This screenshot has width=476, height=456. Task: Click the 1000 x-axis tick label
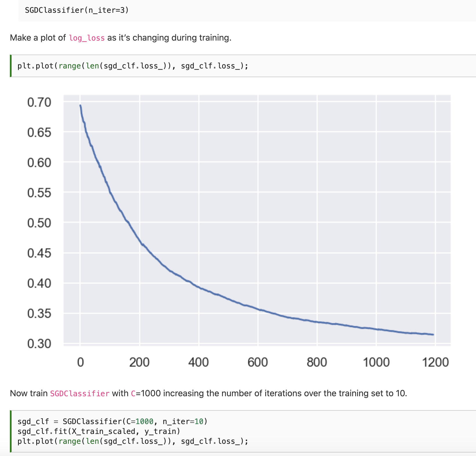(376, 362)
